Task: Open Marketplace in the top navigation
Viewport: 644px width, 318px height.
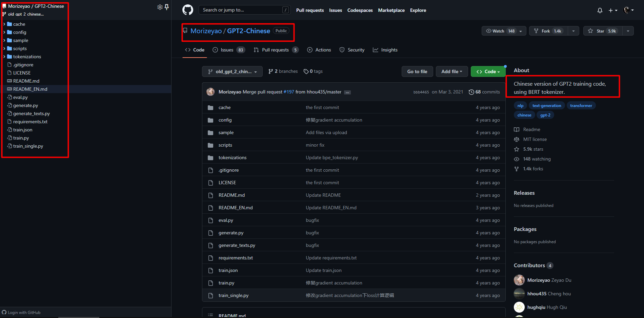Action: pos(391,10)
